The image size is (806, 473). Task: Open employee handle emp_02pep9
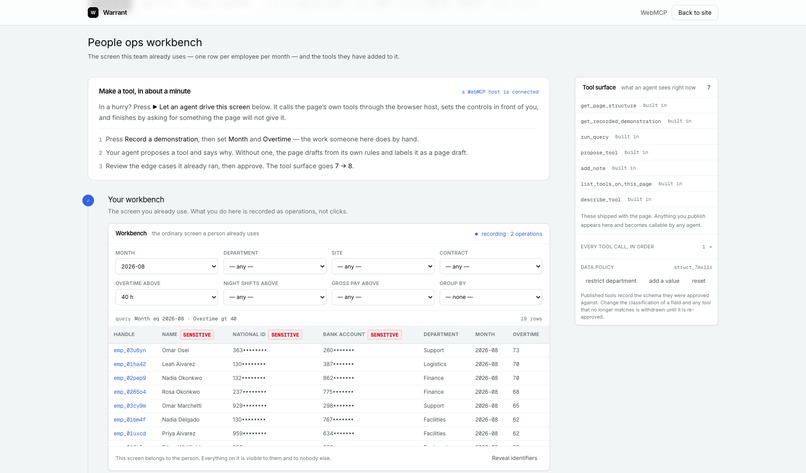(x=130, y=378)
